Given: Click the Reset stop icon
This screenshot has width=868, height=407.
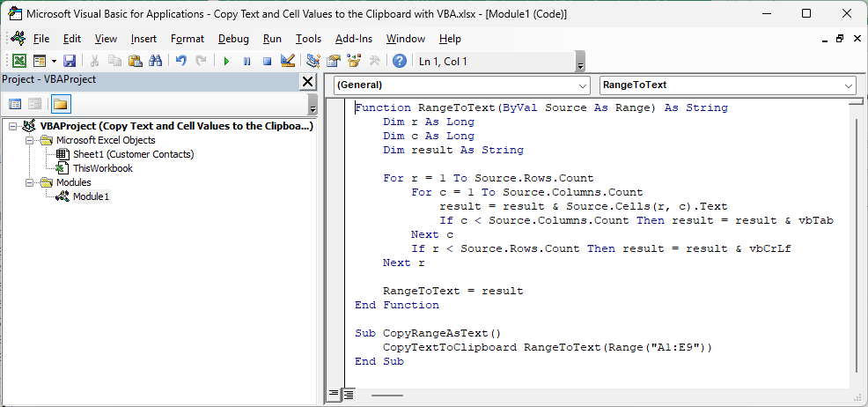Looking at the screenshot, I should click(x=267, y=61).
